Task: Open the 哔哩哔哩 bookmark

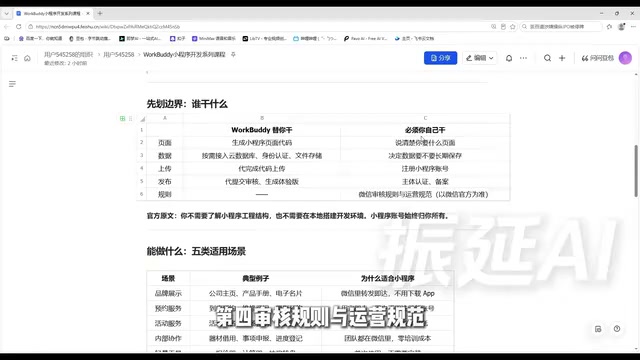Action: pyautogui.click(x=315, y=38)
